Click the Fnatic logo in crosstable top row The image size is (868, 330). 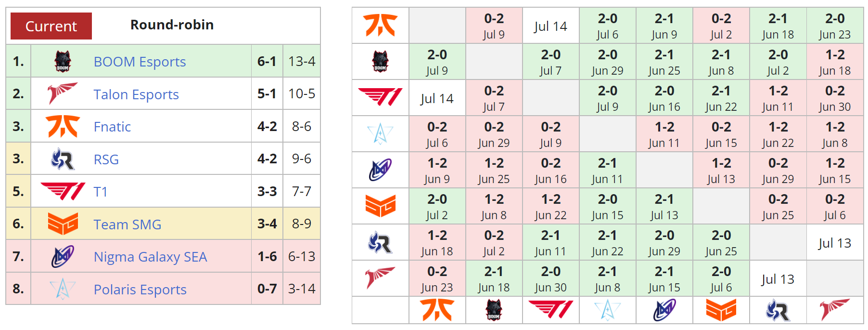pyautogui.click(x=380, y=26)
